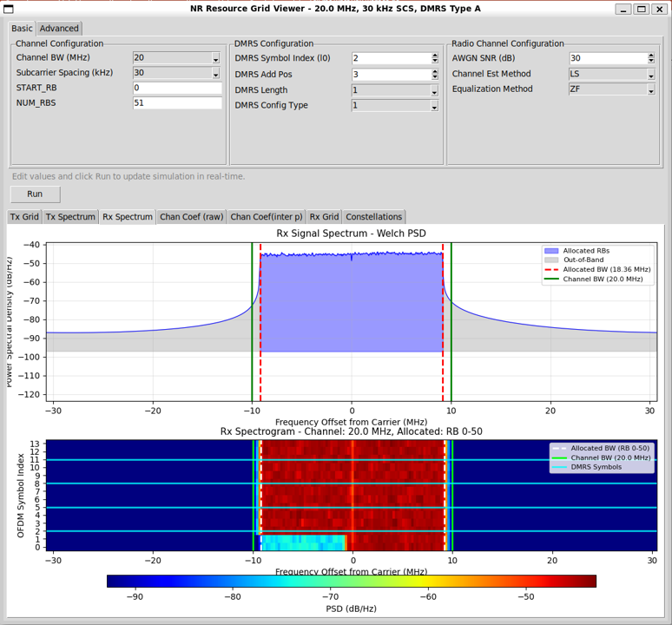This screenshot has height=625, width=672.
Task: Show the Chan Coef (raw) tab
Action: point(191,217)
